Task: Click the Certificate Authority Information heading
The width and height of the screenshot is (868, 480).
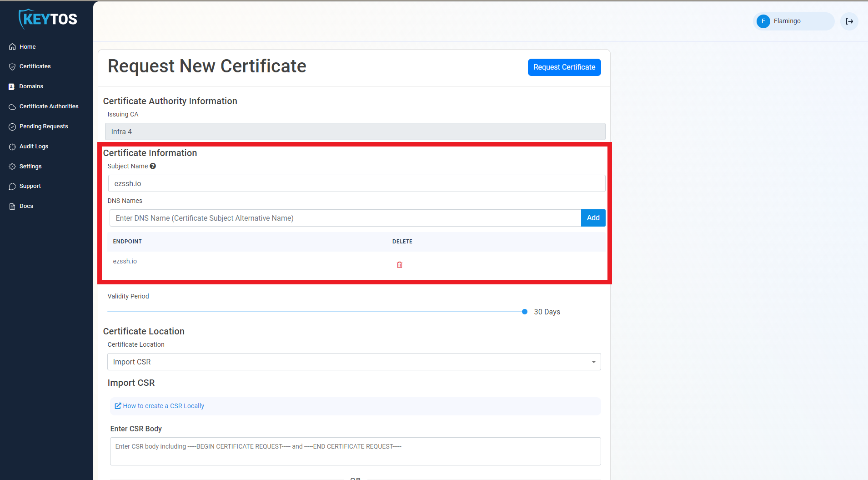Action: [170, 101]
